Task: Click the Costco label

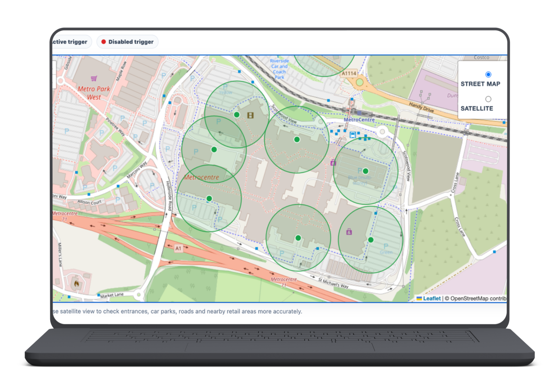Action: [481, 57]
